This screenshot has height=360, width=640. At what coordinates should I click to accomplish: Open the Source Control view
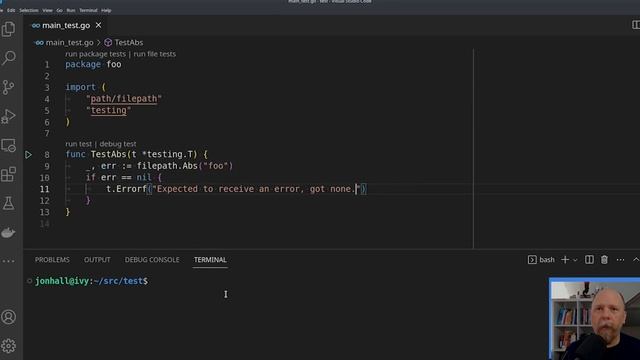coord(8,87)
